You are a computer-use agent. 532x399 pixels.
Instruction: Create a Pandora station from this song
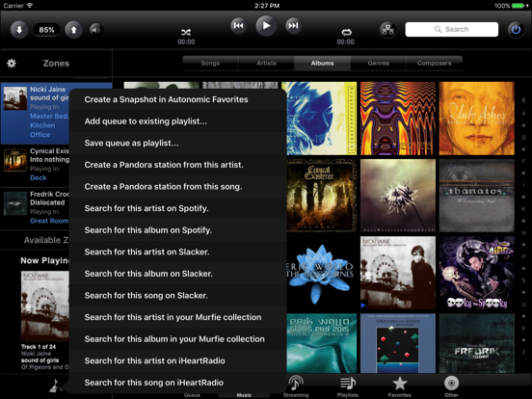pyautogui.click(x=178, y=186)
